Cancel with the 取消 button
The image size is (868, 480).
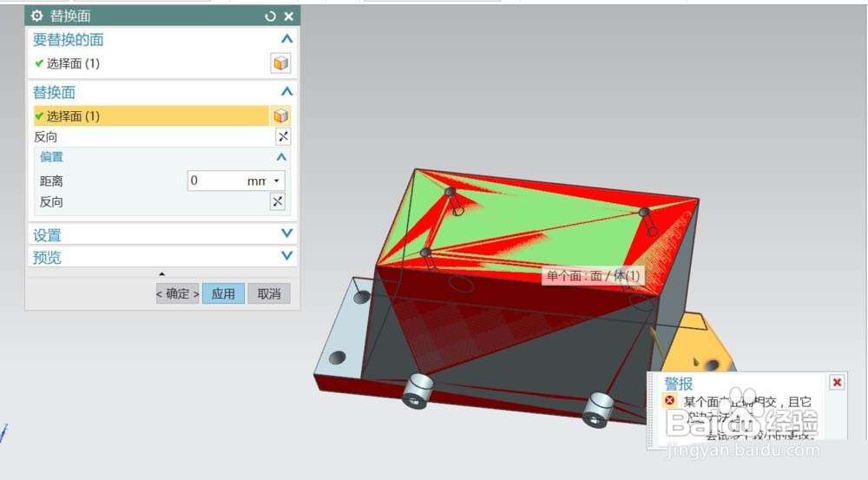(269, 293)
